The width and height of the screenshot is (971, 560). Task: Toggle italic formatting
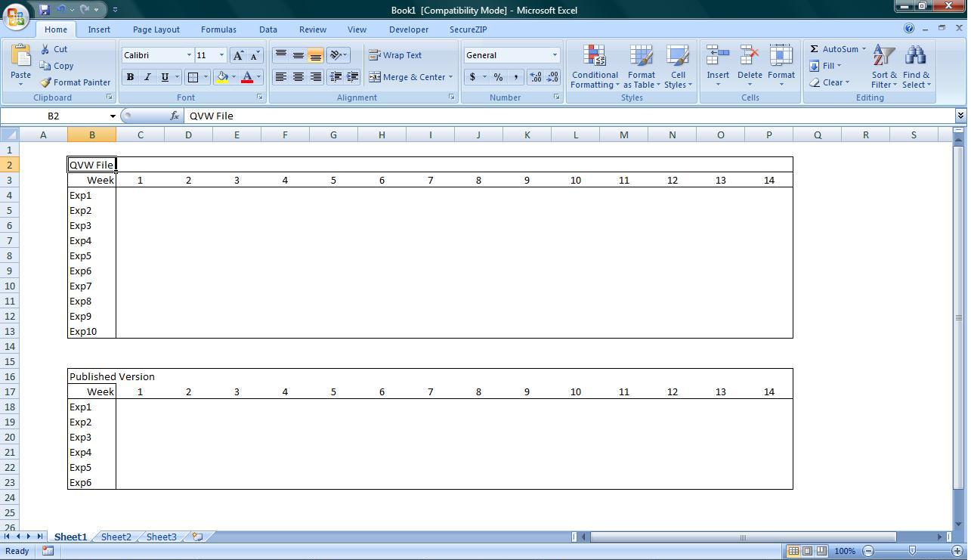(x=147, y=77)
